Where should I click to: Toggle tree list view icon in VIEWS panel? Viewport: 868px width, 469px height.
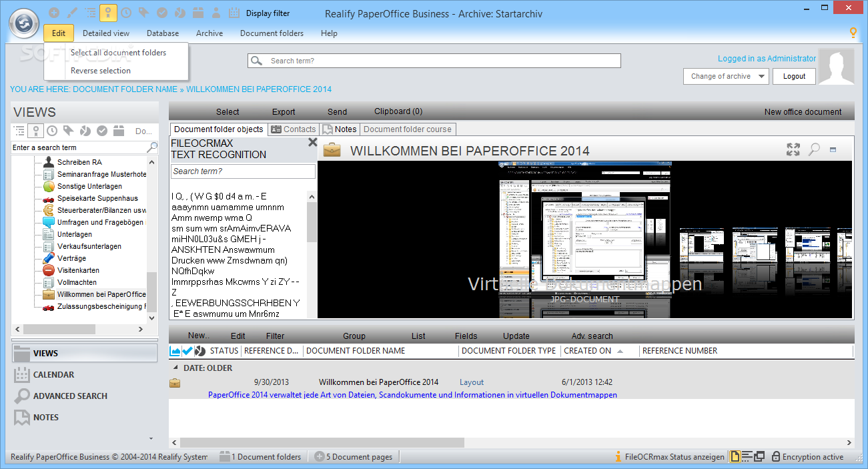[19, 131]
